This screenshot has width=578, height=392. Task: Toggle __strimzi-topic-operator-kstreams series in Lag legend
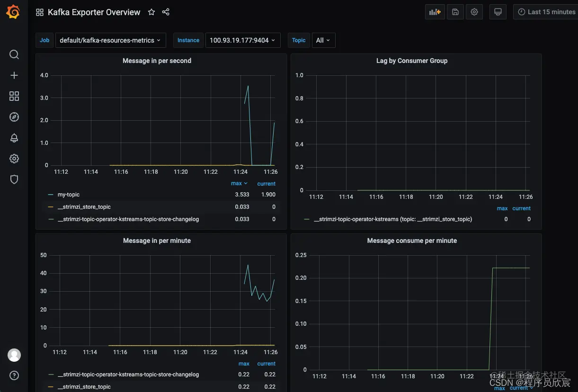(x=393, y=219)
